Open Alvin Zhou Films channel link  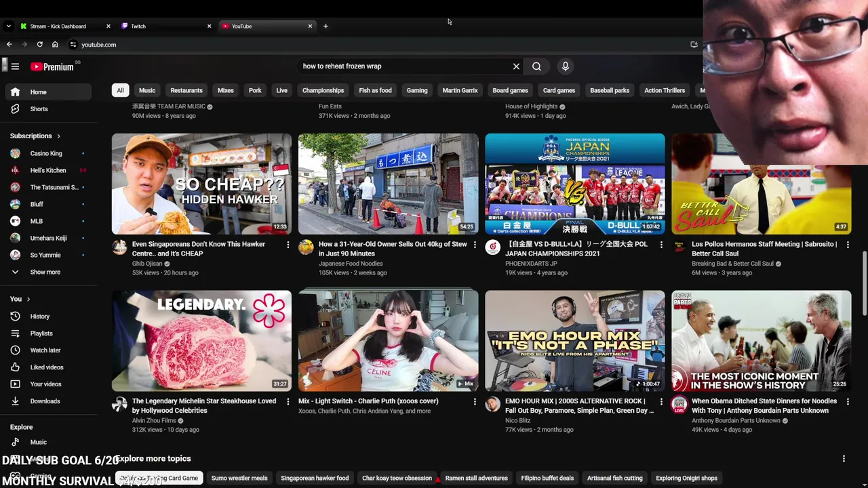click(x=154, y=421)
